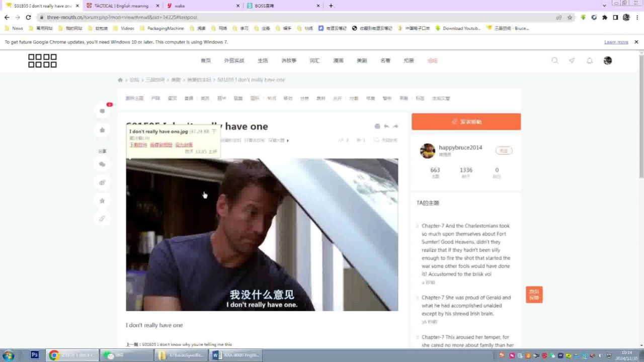Open the highlighted red forum nav item
Viewport: 644px width, 362px height.
pyautogui.click(x=433, y=60)
